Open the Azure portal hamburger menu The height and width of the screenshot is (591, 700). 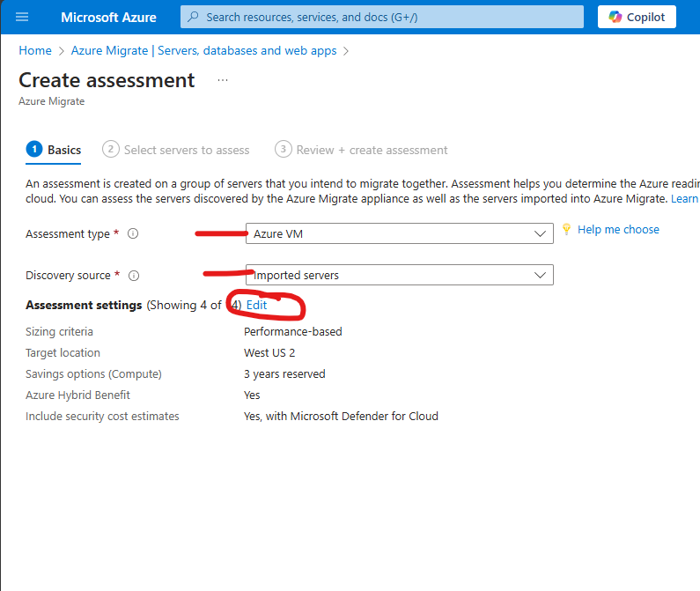(22, 17)
